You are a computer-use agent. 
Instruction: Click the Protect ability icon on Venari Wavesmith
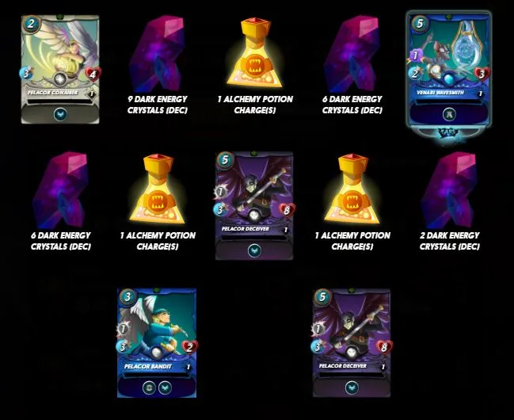pyautogui.click(x=449, y=114)
